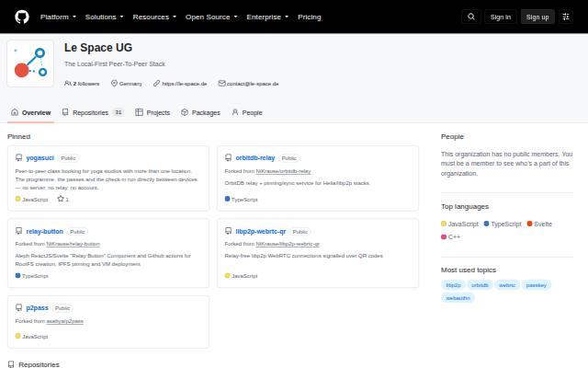This screenshot has width=588, height=368.
Task: Open the appearance settings sliders icon
Action: point(566,17)
